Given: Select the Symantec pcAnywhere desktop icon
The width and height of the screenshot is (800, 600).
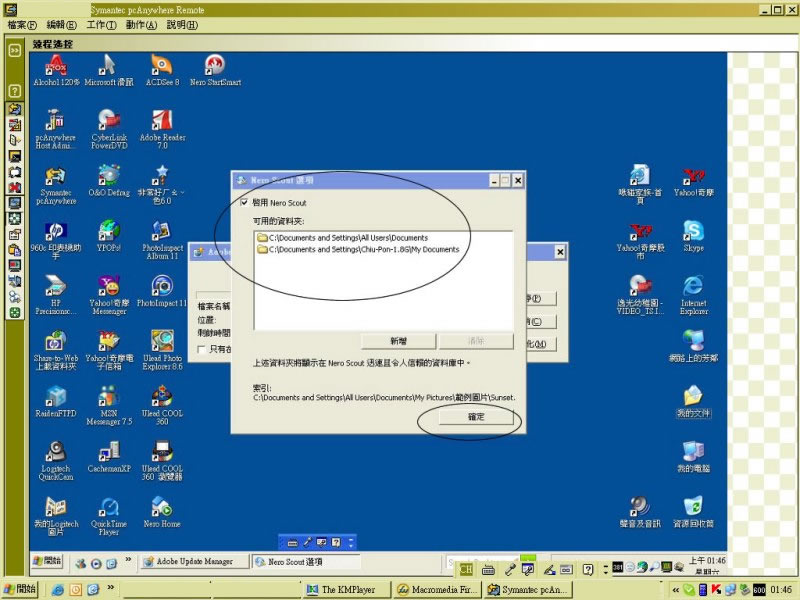Looking at the screenshot, I should click(56, 184).
